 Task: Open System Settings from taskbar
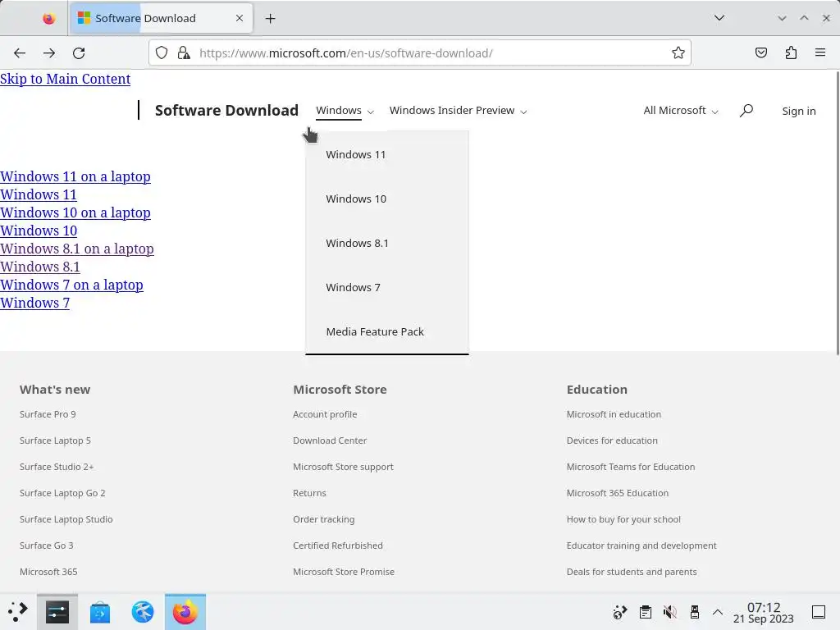tap(57, 612)
